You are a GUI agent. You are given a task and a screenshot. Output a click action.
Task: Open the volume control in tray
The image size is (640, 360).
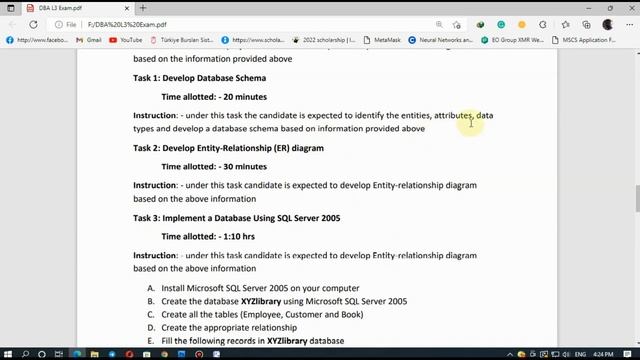click(566, 354)
